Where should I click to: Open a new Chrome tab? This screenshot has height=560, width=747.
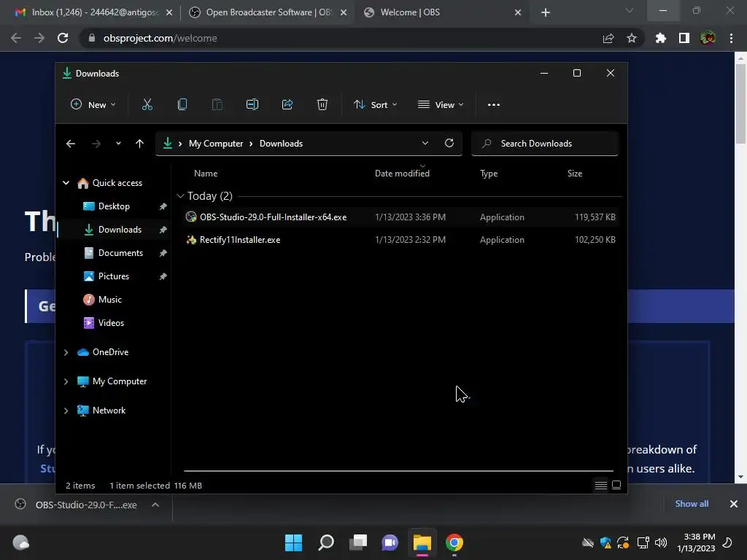tap(546, 12)
